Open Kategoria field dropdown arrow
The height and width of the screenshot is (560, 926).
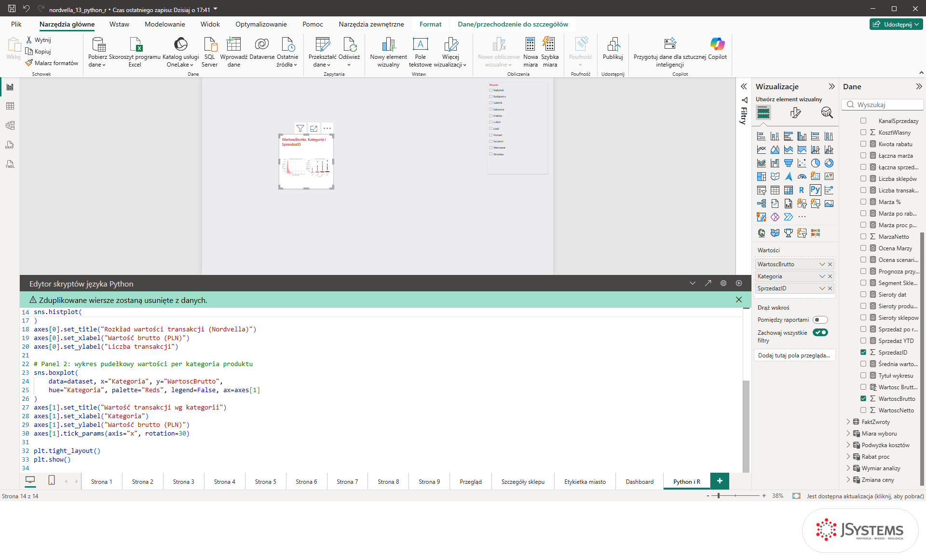coord(822,276)
